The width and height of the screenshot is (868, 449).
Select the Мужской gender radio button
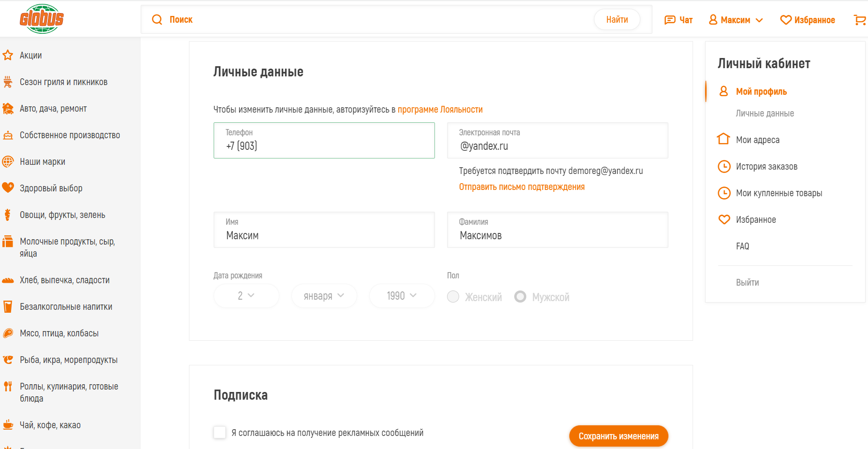pos(520,297)
